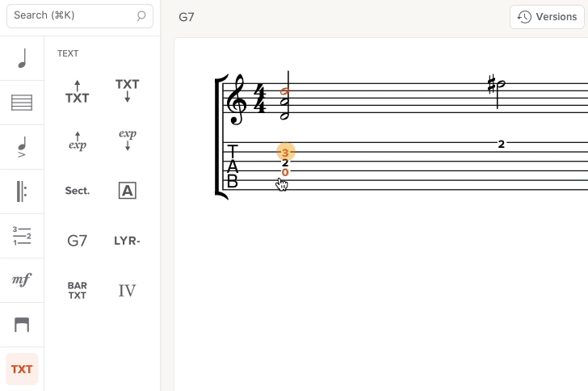
Task: Add a G7 chord symbol
Action: tap(78, 240)
